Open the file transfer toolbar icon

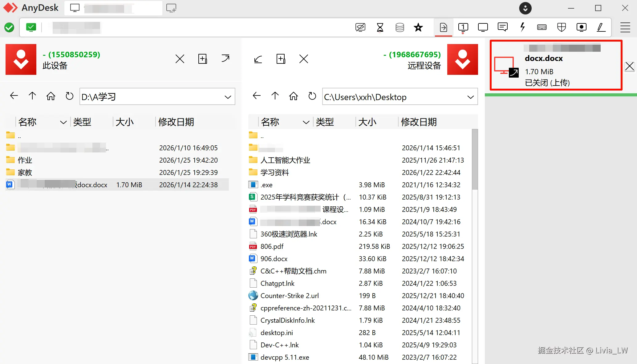pos(443,27)
